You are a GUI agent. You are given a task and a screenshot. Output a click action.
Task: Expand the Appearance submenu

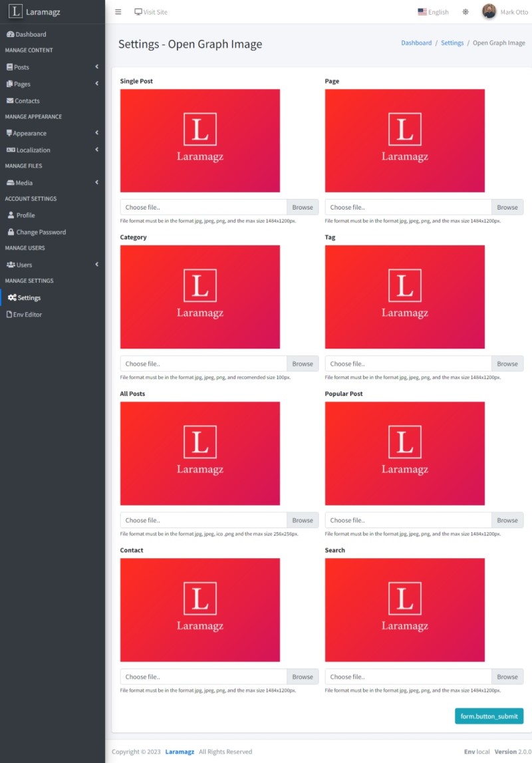(x=96, y=133)
